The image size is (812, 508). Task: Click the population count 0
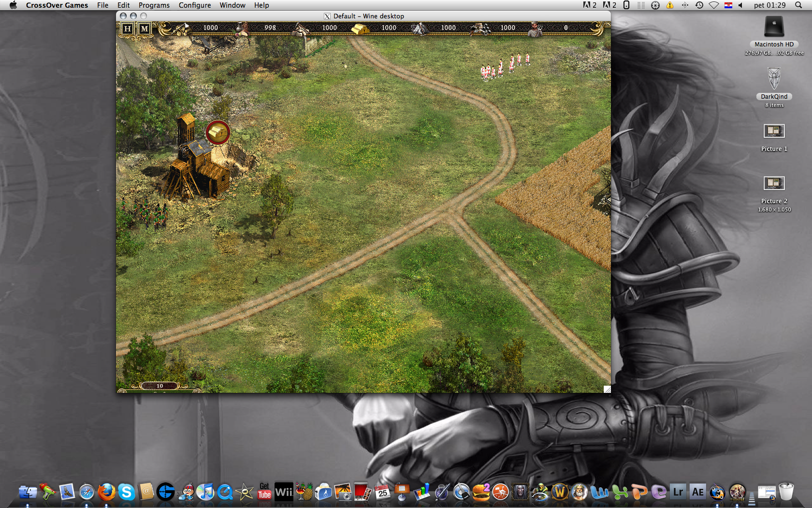pyautogui.click(x=566, y=28)
